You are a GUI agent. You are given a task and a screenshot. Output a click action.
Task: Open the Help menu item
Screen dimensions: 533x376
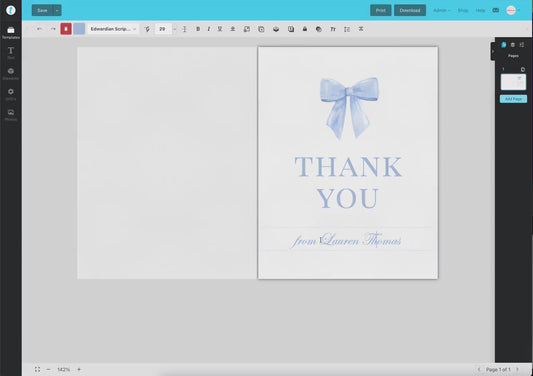480,10
